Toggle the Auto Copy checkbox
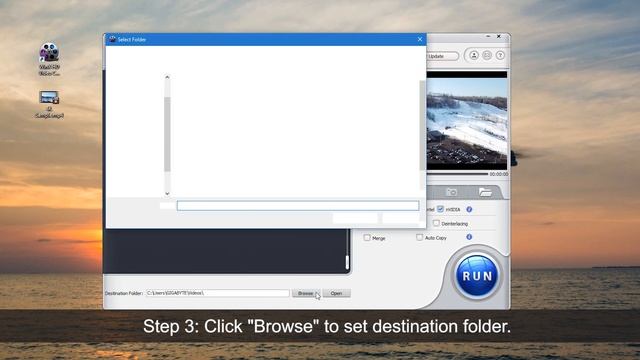This screenshot has height=360, width=640. (x=419, y=237)
